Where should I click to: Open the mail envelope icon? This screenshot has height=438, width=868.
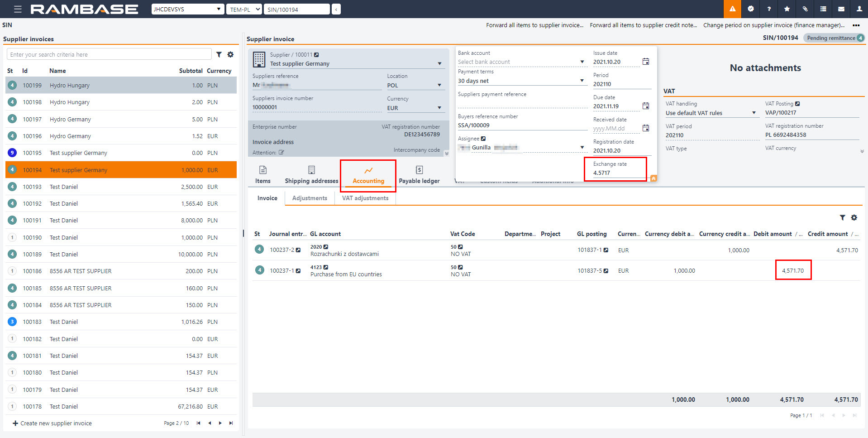point(841,9)
